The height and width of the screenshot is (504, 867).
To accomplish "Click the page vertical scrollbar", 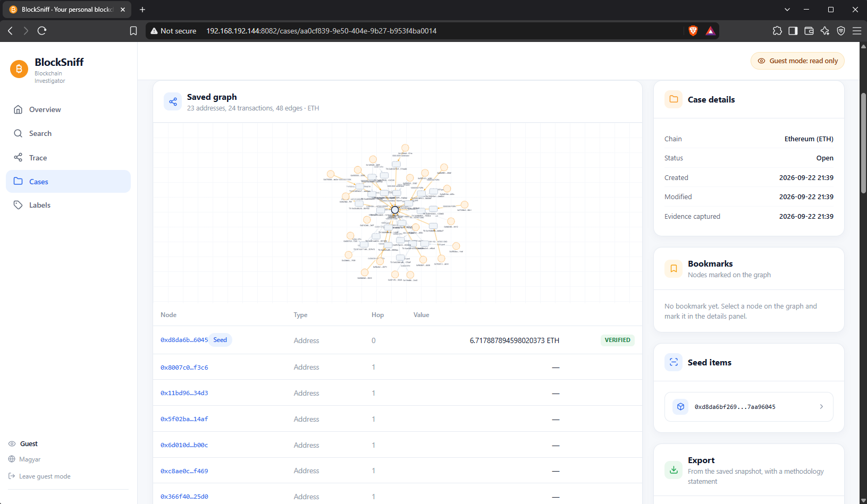I will click(863, 143).
